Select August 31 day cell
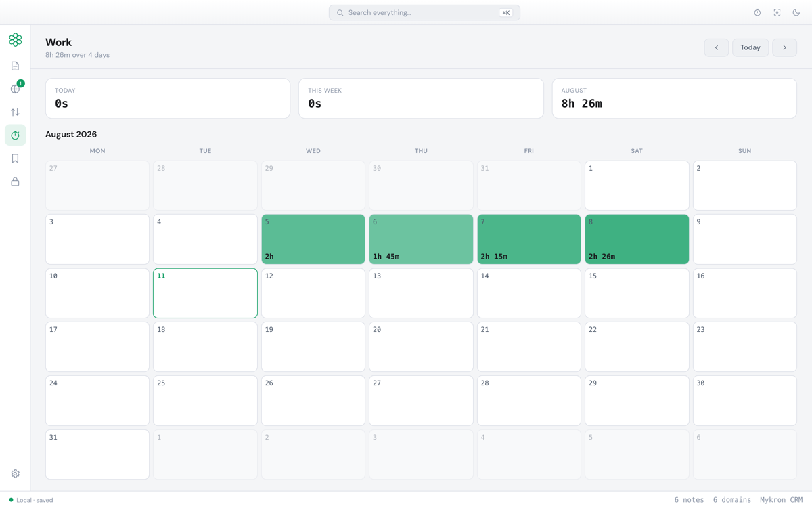The image size is (812, 508). pos(97,454)
